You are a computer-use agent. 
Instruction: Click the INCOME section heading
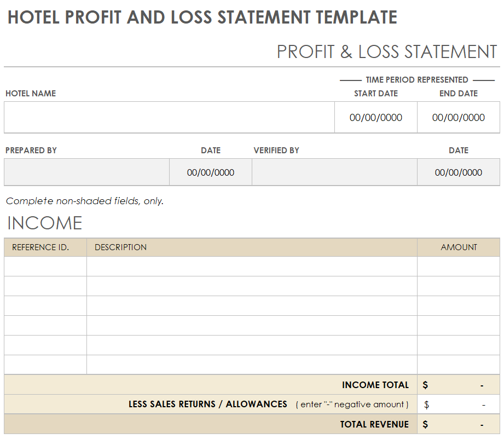(x=44, y=223)
